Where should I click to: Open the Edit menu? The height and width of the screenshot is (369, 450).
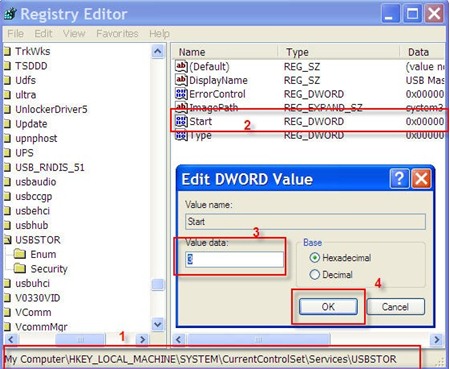pyautogui.click(x=43, y=33)
